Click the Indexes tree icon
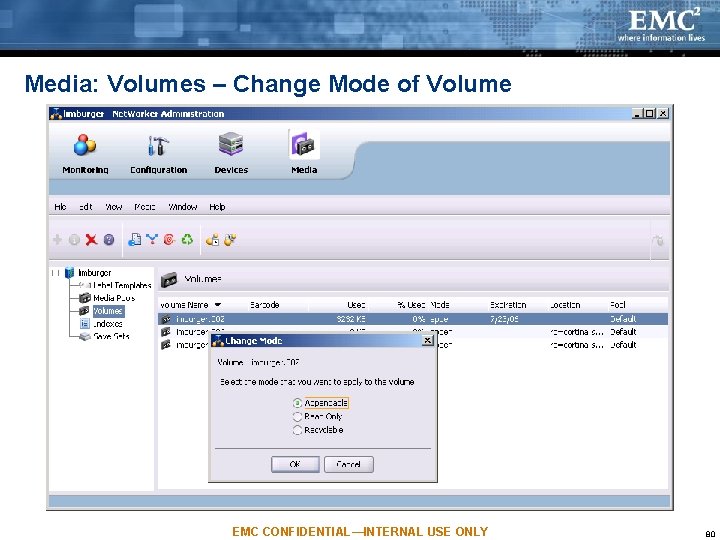 [x=84, y=324]
